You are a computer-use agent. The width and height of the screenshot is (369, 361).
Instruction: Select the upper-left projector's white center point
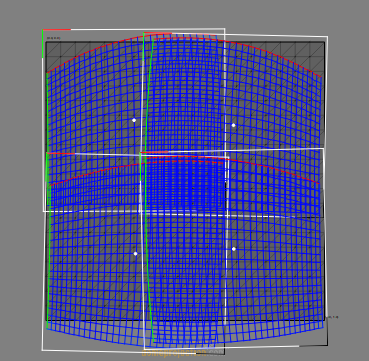click(x=134, y=120)
